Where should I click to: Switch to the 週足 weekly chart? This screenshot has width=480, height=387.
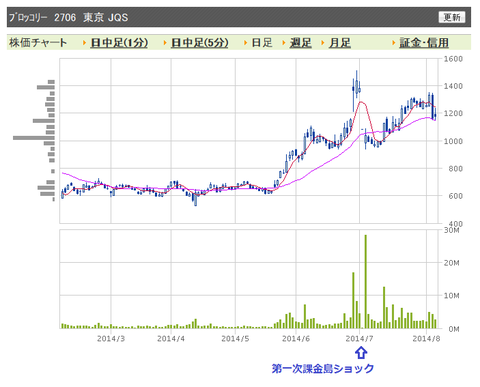click(x=300, y=43)
